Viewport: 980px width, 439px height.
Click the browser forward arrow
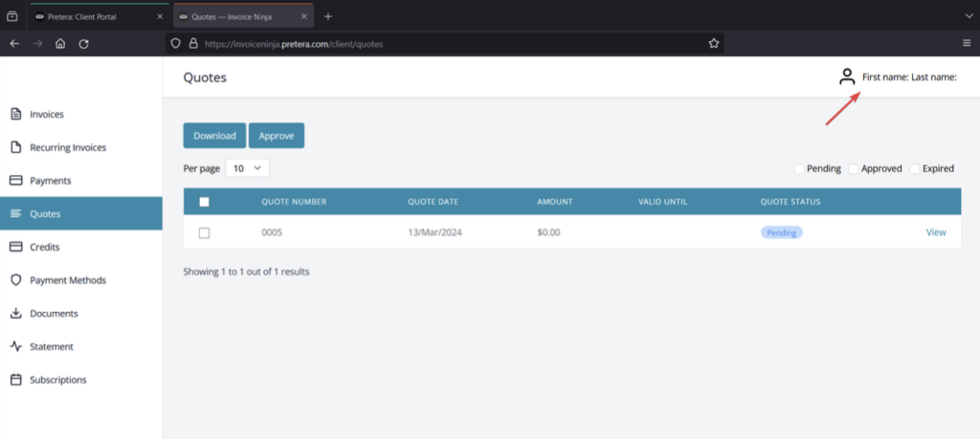(37, 44)
